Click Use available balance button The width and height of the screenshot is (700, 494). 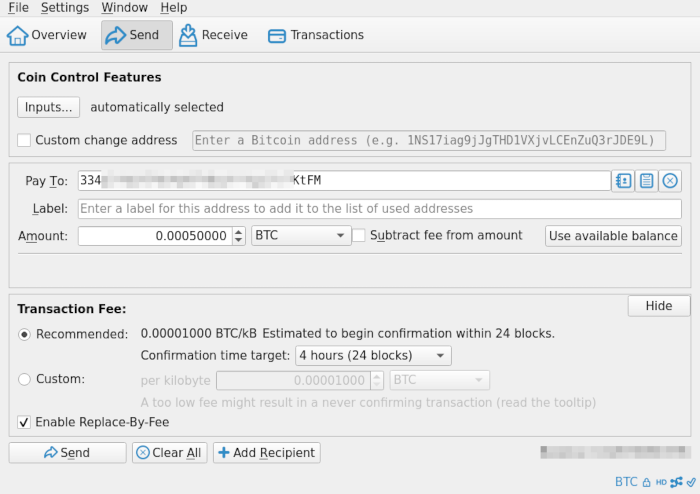pyautogui.click(x=613, y=236)
